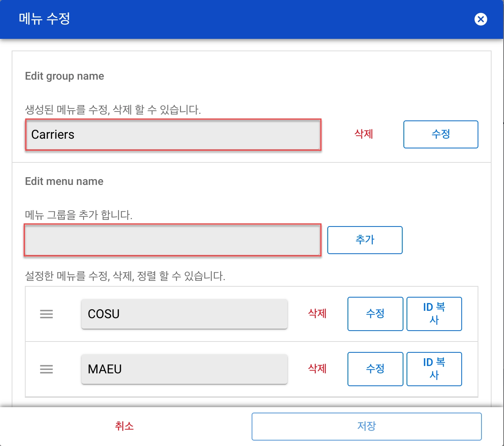The height and width of the screenshot is (446, 504).
Task: Click the Carriers group name field
Action: 173,135
